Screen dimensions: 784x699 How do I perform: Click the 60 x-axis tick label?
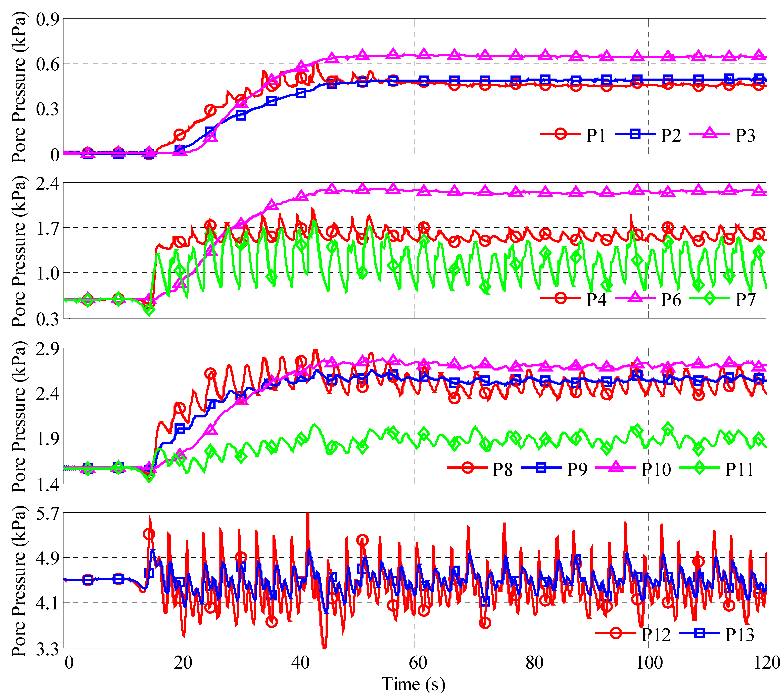418,663
